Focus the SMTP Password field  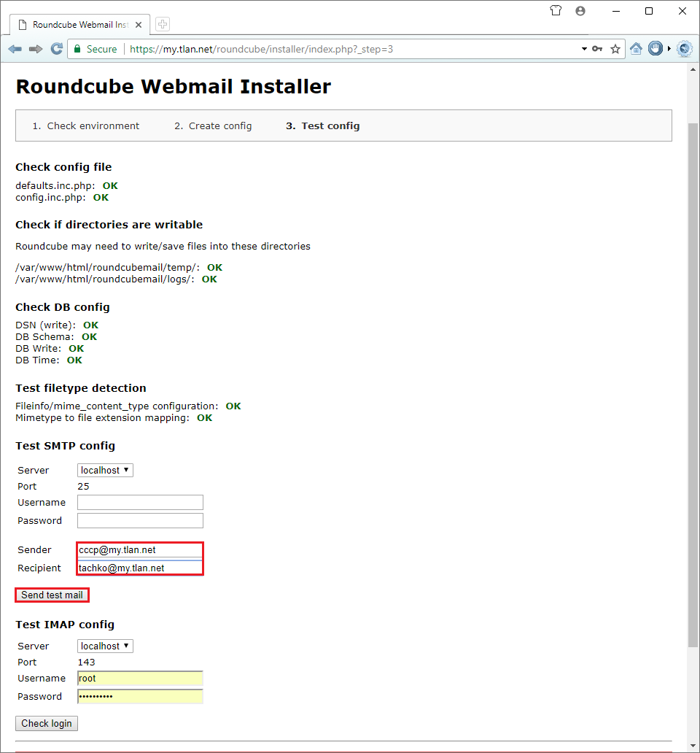140,520
